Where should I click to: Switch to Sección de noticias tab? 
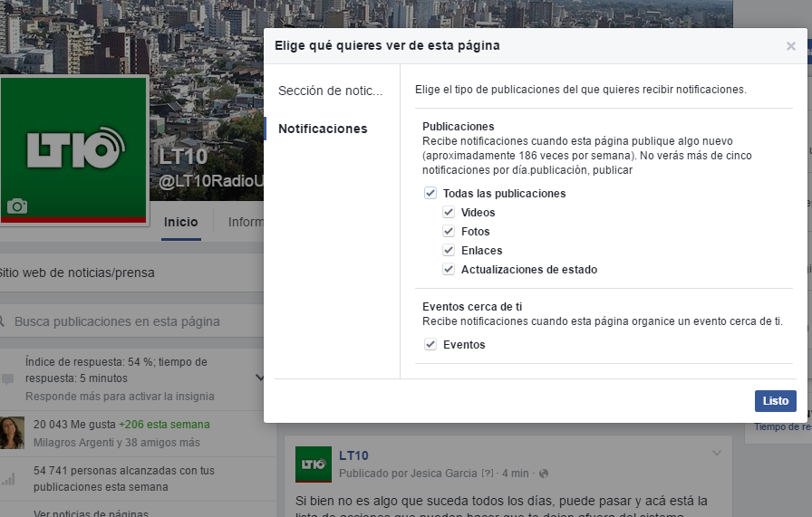click(330, 91)
